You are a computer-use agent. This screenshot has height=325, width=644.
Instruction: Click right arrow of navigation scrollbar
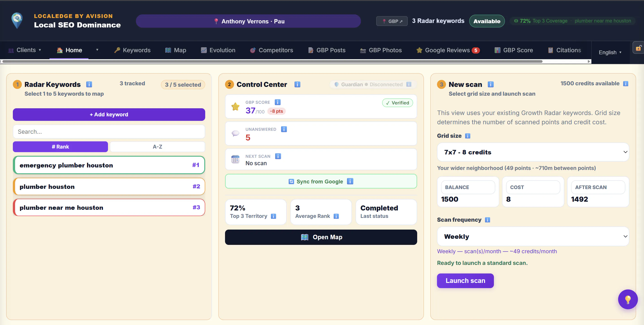pyautogui.click(x=589, y=61)
